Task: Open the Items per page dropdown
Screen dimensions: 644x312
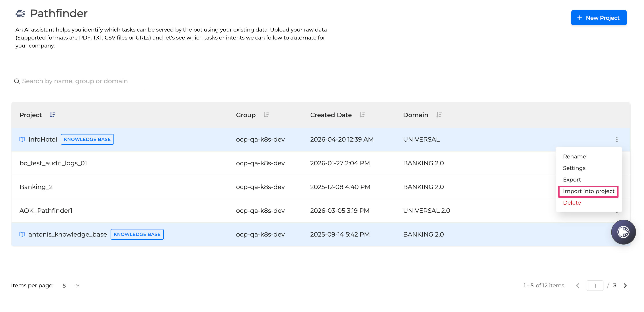Action: (71, 286)
